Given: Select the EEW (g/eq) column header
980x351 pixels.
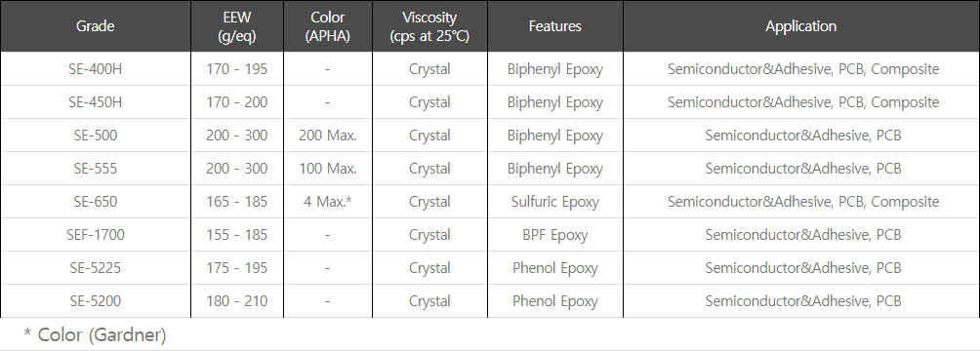Looking at the screenshot, I should pyautogui.click(x=237, y=26).
